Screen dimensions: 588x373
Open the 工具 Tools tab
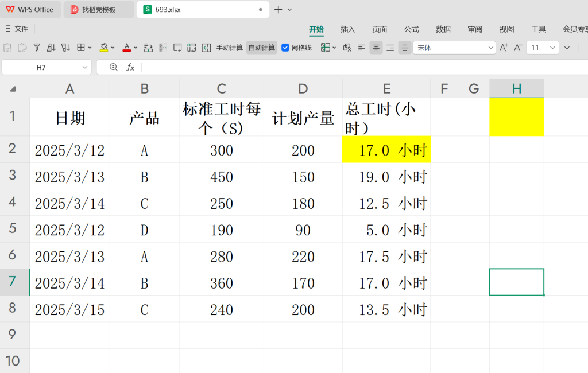click(x=539, y=29)
